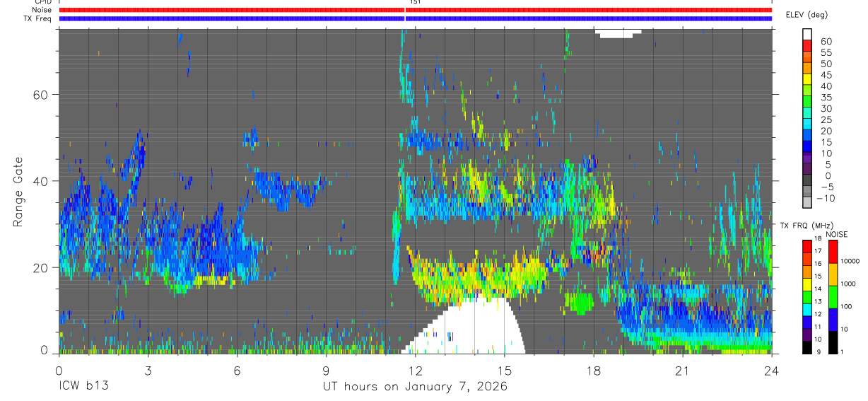Click the 'ELEV (deg)' legend title
Image resolution: width=868 pixels, height=401 pixels.
[x=807, y=15]
